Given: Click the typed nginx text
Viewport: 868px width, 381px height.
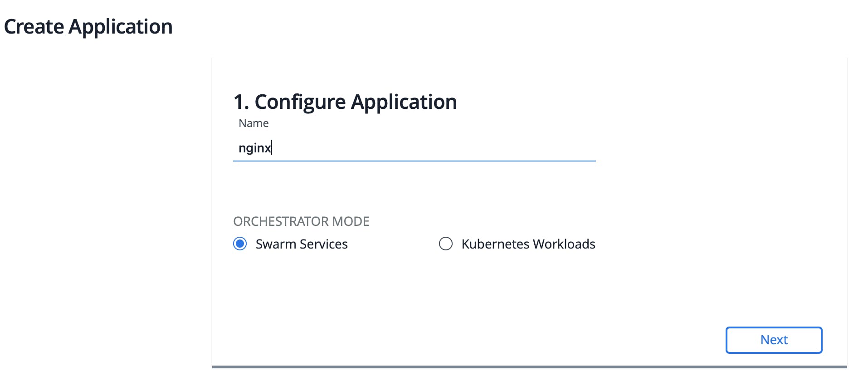Looking at the screenshot, I should pos(254,148).
